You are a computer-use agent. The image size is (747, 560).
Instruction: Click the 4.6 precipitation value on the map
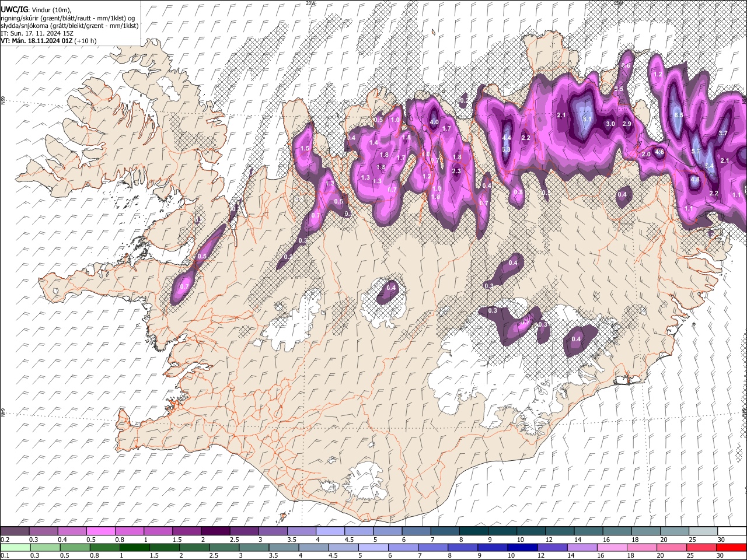click(x=660, y=152)
